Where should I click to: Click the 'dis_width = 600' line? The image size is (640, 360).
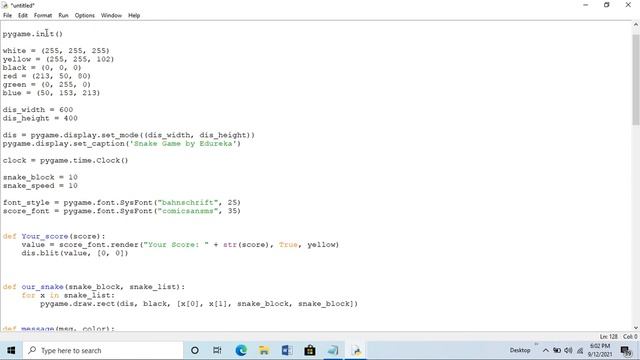click(x=38, y=110)
